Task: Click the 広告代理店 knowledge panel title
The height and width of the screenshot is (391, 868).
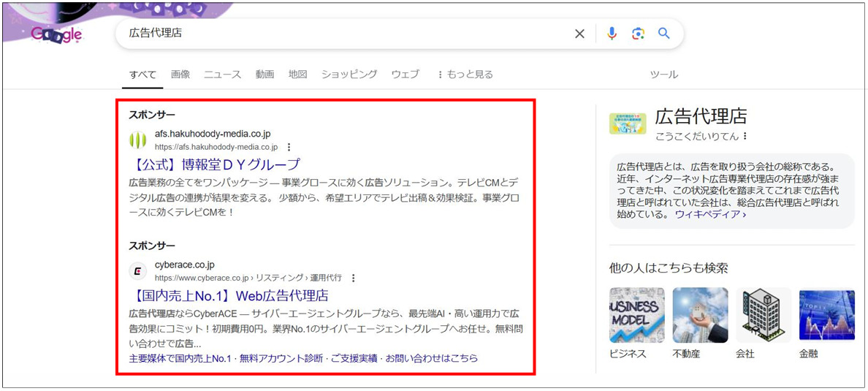Action: [701, 116]
